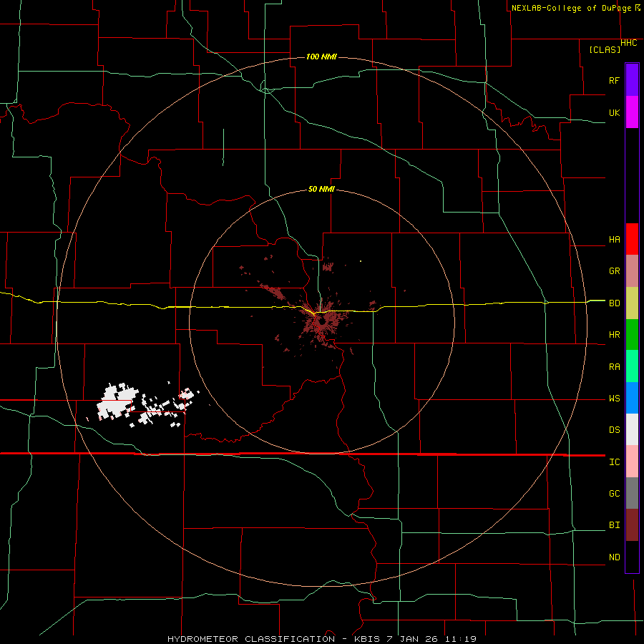The image size is (644, 644).
Task: Click the large white dry snow echo
Action: click(x=118, y=401)
